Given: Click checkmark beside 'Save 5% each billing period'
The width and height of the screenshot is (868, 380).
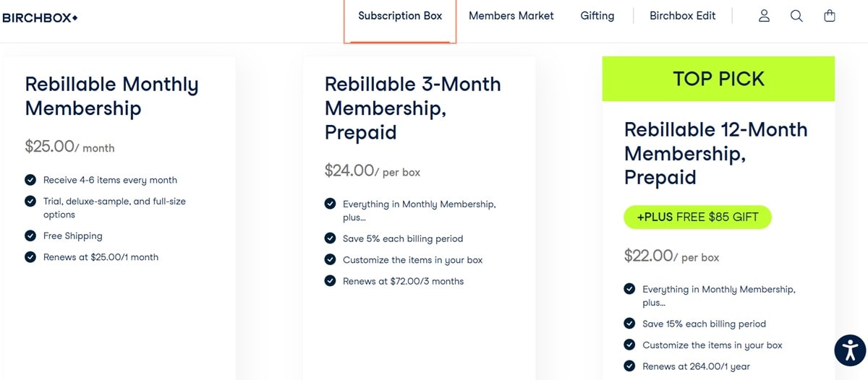Looking at the screenshot, I should 330,238.
